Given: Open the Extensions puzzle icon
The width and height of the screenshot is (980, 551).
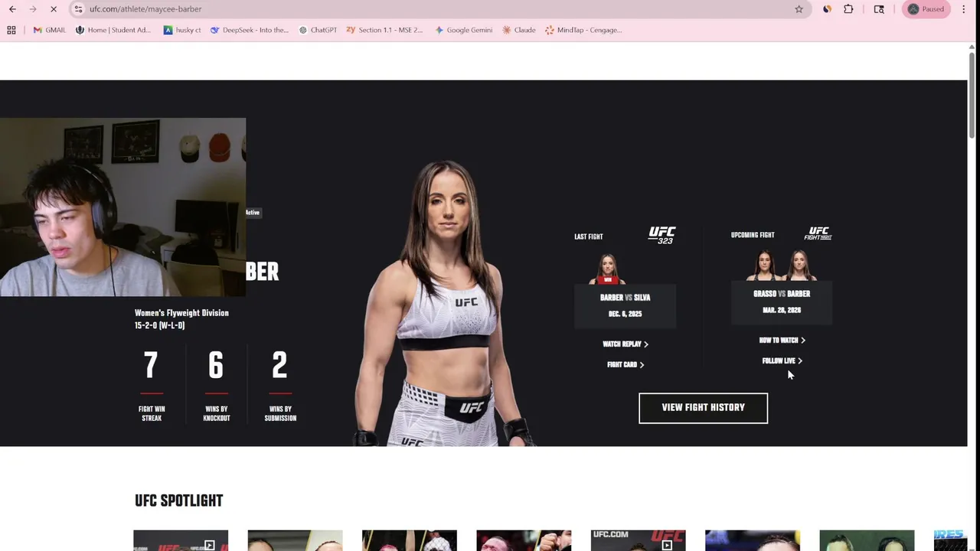Looking at the screenshot, I should click(x=848, y=9).
